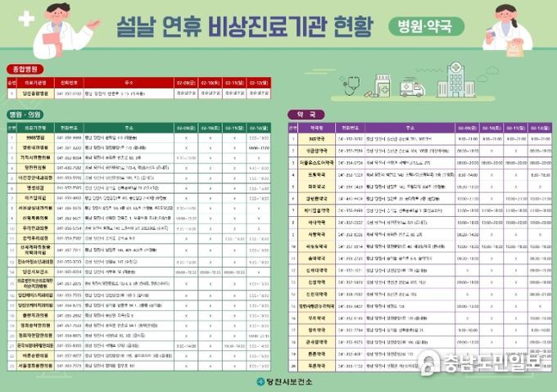Click the stethoscope illustration
The height and width of the screenshot is (392, 557).
[351, 85]
